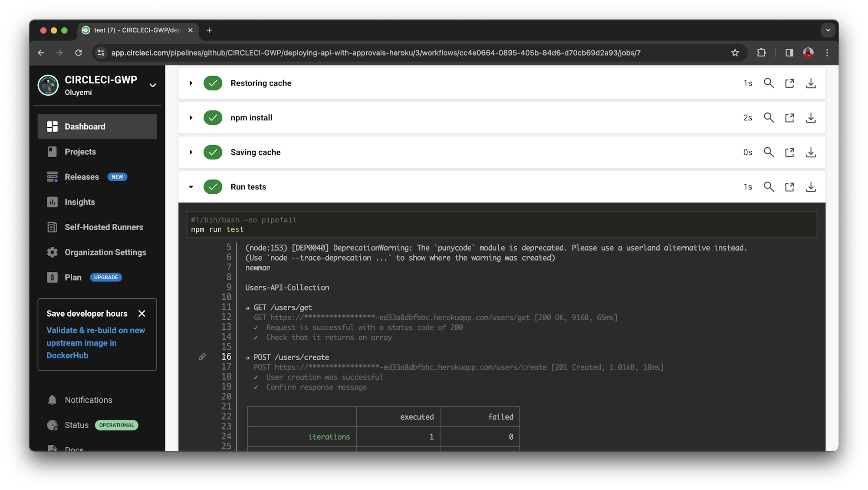Open the tab search dropdown arrow
Screen dimensions: 868x490
828,30
